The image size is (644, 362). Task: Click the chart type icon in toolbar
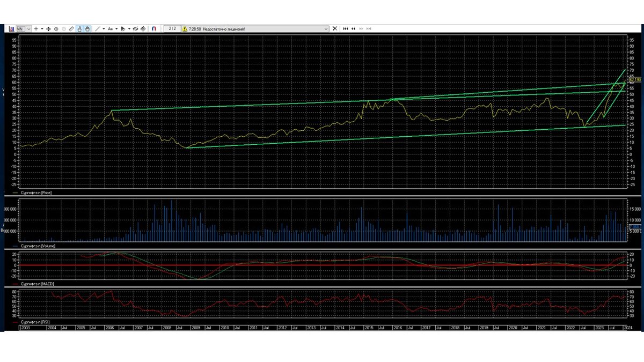point(12,29)
